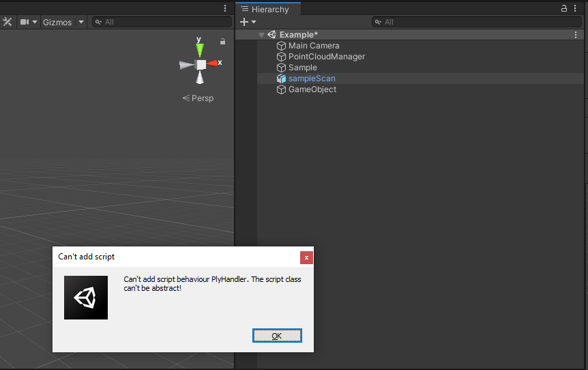Toggle the scene gizmo rotation lock

[x=222, y=42]
